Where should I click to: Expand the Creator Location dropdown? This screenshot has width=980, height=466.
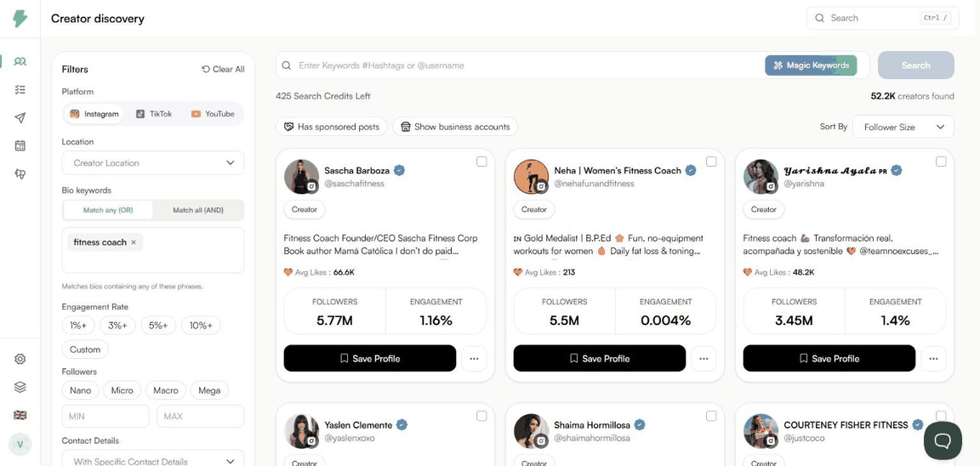(153, 163)
